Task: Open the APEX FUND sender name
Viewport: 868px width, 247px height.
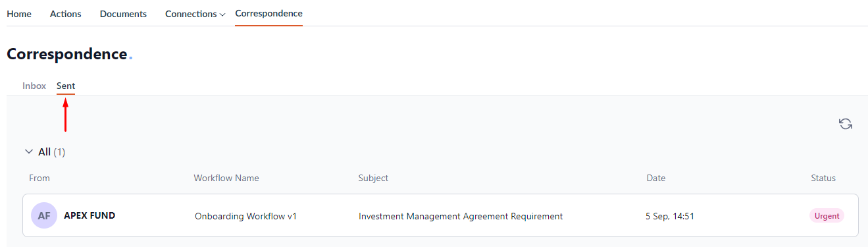Action: tap(89, 215)
